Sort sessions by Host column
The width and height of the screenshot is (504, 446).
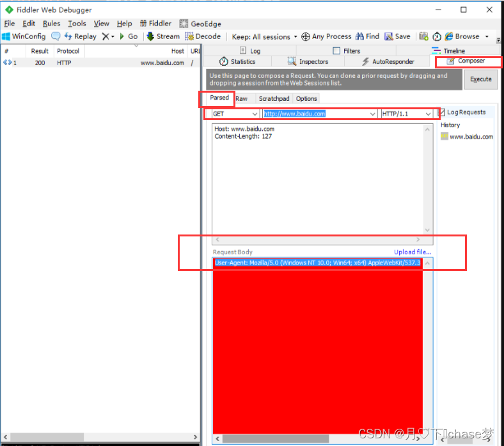[136, 50]
